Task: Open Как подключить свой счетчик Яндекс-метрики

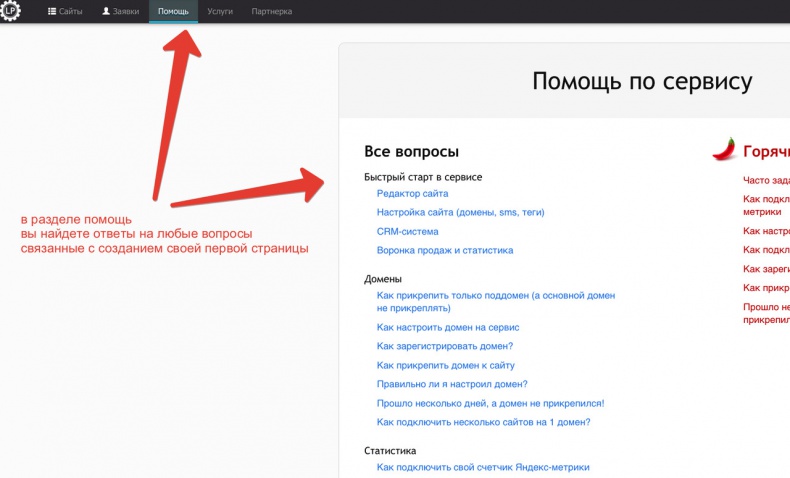Action: [483, 467]
